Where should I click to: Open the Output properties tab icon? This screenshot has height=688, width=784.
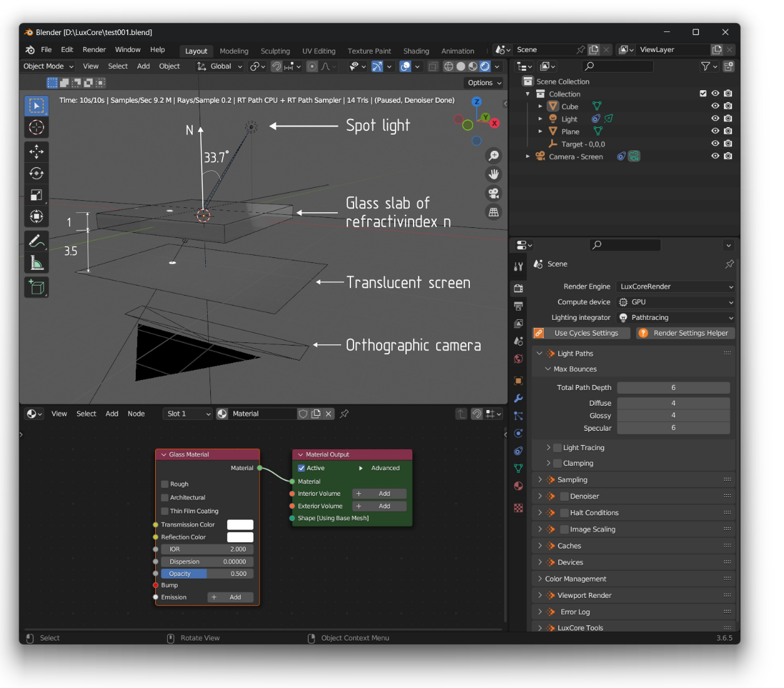[x=518, y=306]
